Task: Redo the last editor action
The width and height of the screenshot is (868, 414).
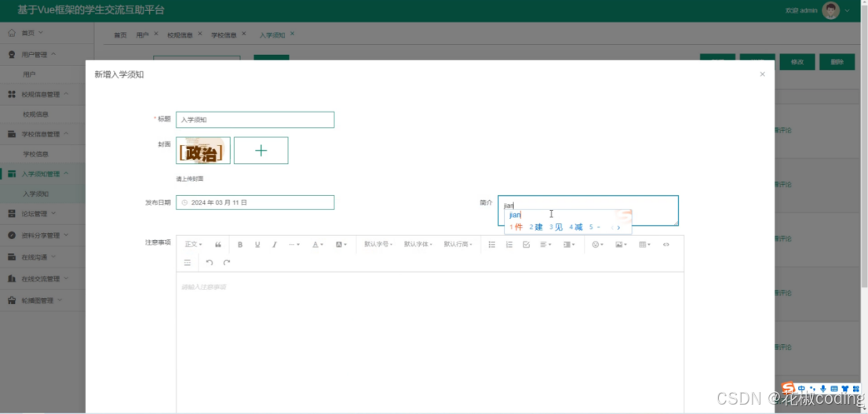Action: tap(226, 262)
